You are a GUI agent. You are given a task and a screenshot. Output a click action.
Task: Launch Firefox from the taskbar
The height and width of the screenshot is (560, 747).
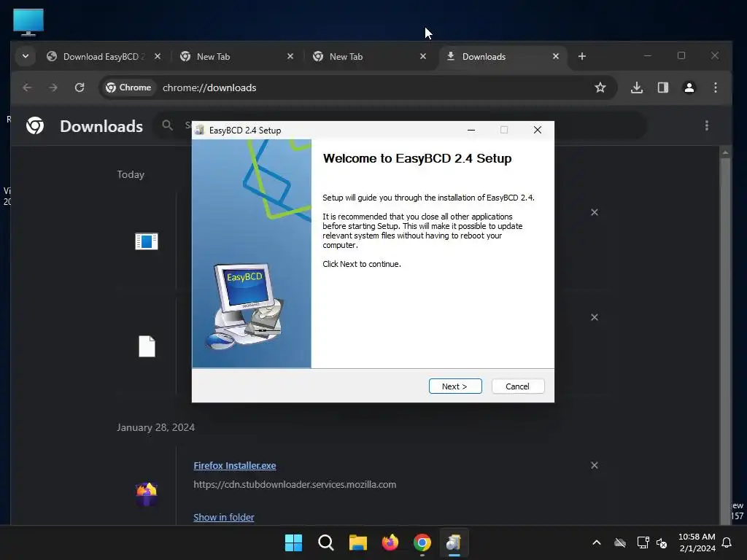pyautogui.click(x=390, y=542)
